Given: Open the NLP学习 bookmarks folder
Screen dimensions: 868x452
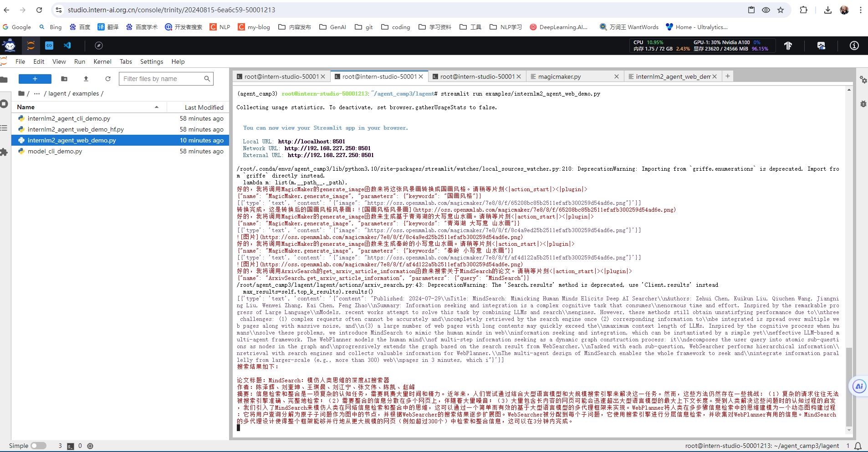Looking at the screenshot, I should pyautogui.click(x=505, y=27).
